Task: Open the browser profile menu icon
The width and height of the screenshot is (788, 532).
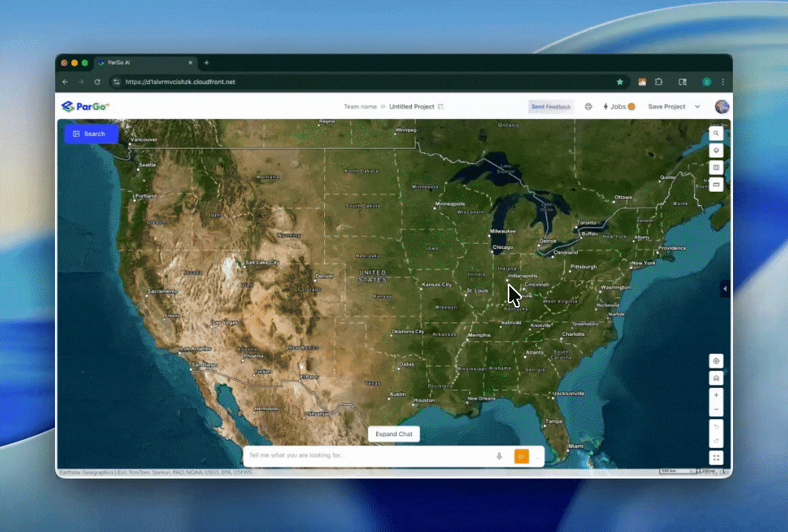Action: click(706, 82)
